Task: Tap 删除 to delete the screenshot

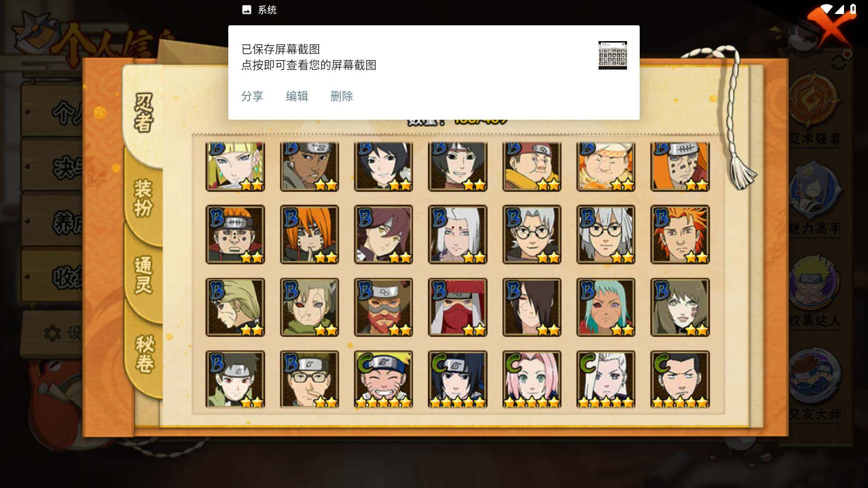Action: coord(342,96)
